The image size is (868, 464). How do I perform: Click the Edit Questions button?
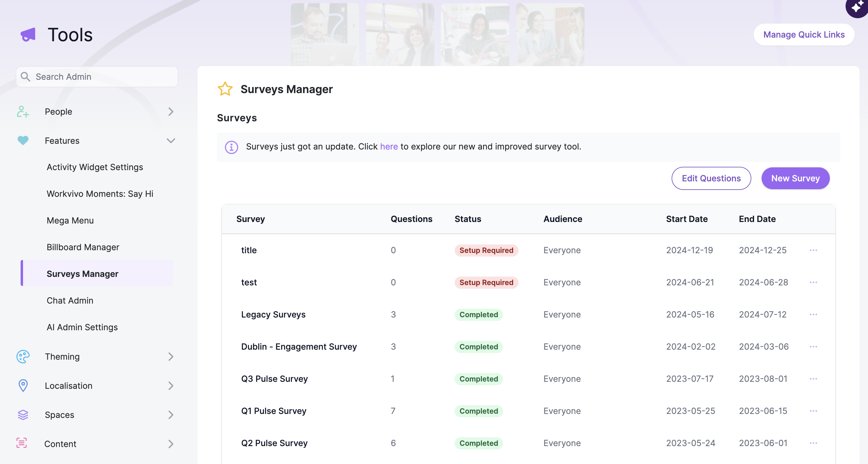711,178
